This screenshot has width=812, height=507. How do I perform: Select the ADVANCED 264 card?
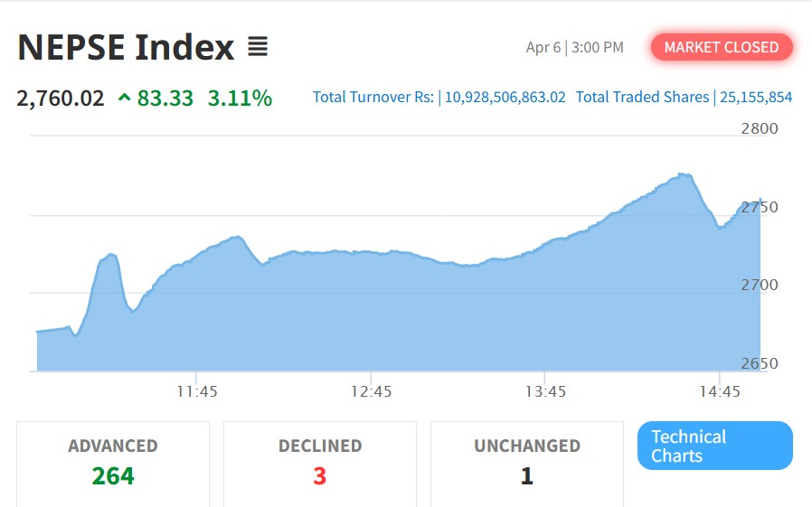pos(113,462)
